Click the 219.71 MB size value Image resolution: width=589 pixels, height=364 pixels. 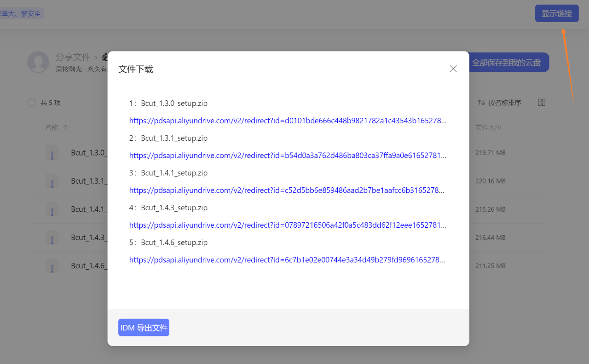491,153
